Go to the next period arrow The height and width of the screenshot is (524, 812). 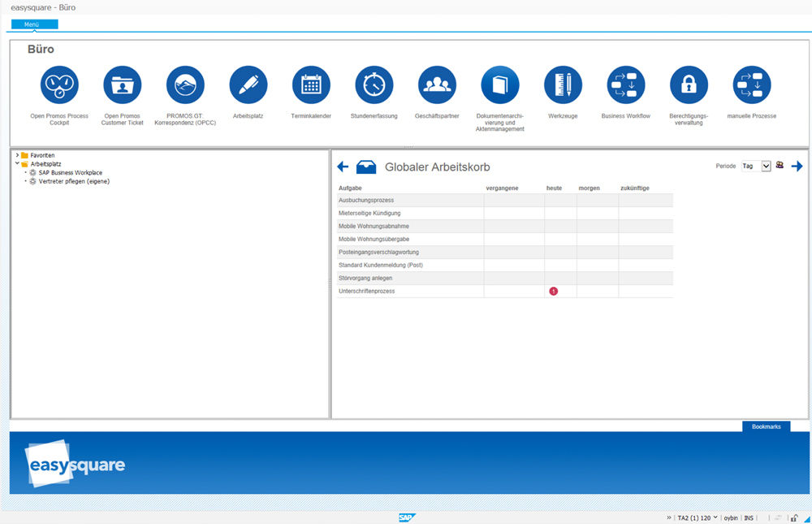tap(797, 167)
